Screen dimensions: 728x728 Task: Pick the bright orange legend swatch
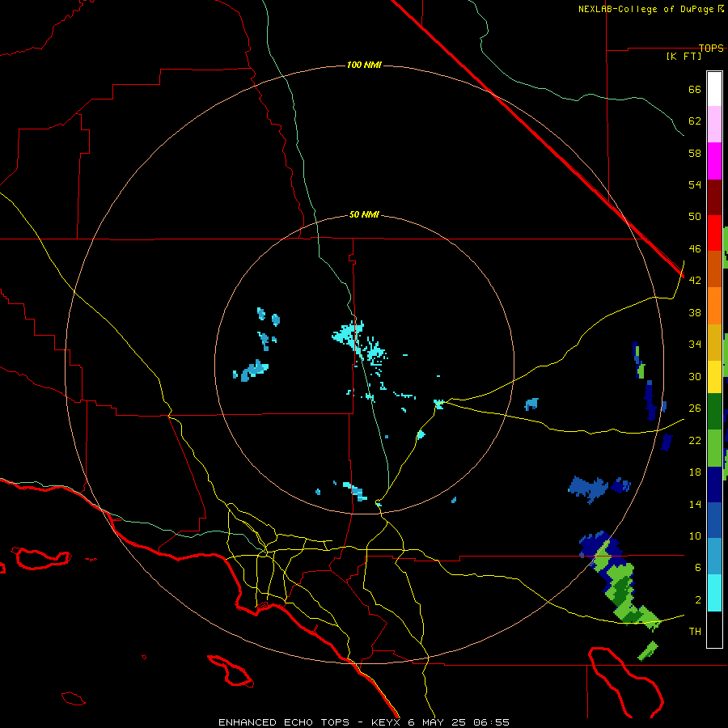pos(714,306)
